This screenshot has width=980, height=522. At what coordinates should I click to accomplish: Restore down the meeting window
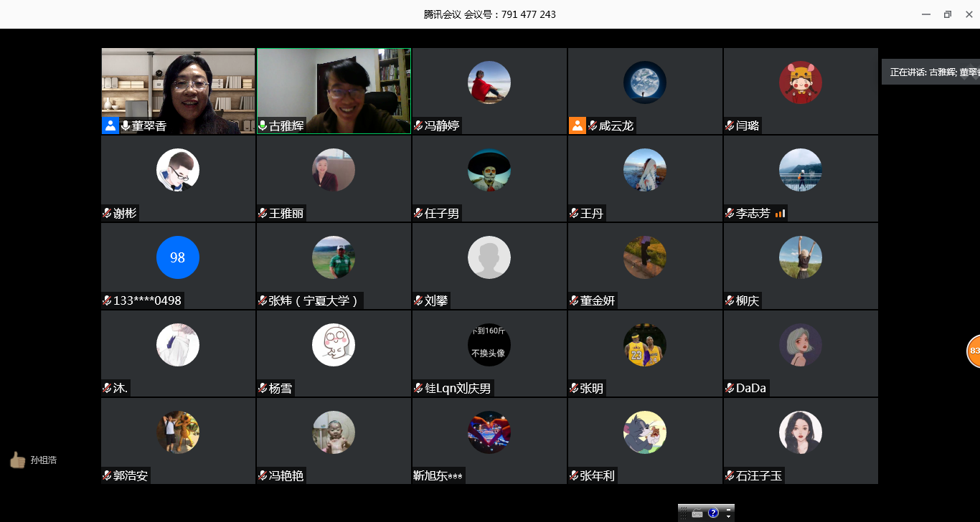click(x=947, y=14)
